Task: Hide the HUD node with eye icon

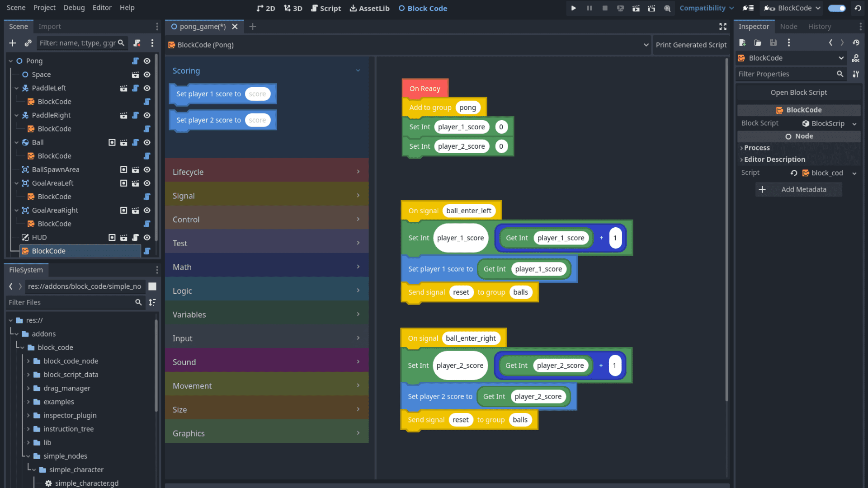Action: (x=147, y=237)
